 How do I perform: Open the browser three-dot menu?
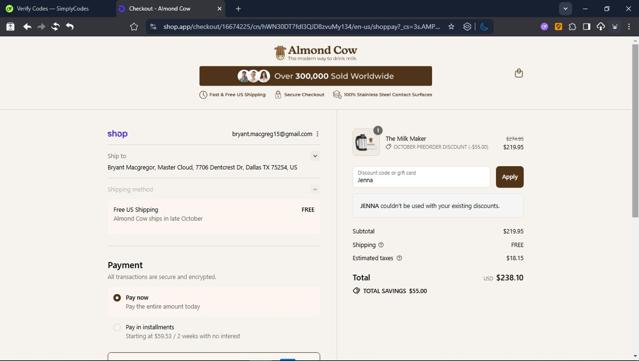tap(629, 26)
